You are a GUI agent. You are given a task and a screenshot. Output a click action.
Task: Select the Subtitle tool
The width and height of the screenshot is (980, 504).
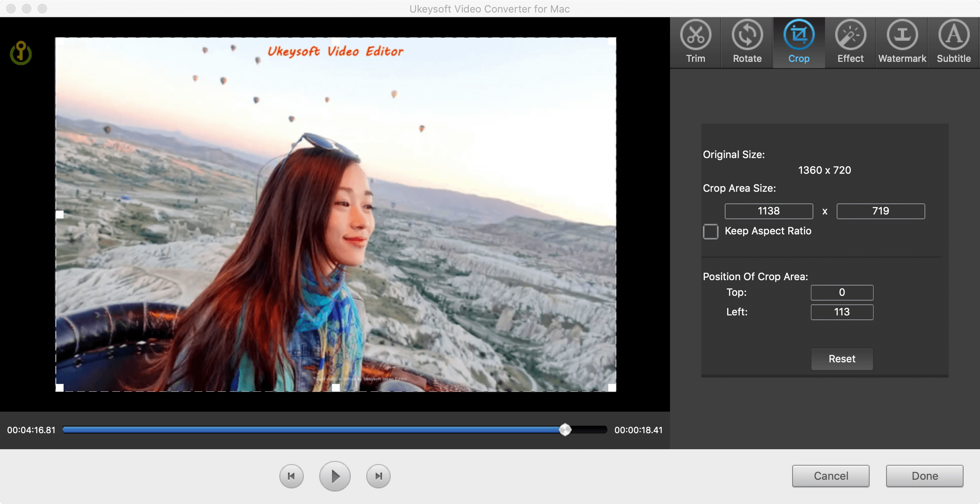(x=954, y=41)
